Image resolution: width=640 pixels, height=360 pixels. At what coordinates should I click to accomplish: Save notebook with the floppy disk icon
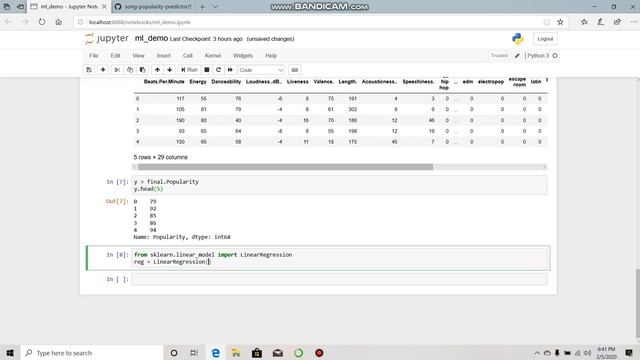click(x=89, y=70)
